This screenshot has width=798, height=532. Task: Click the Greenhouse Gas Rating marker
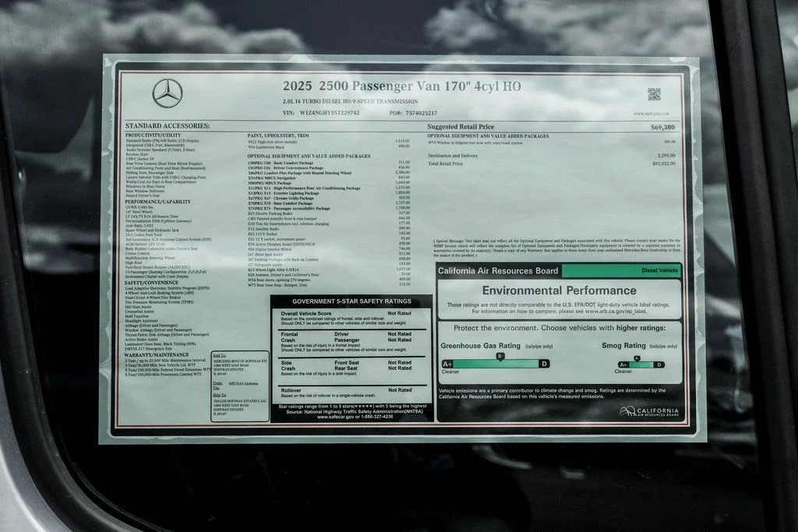[x=500, y=357]
